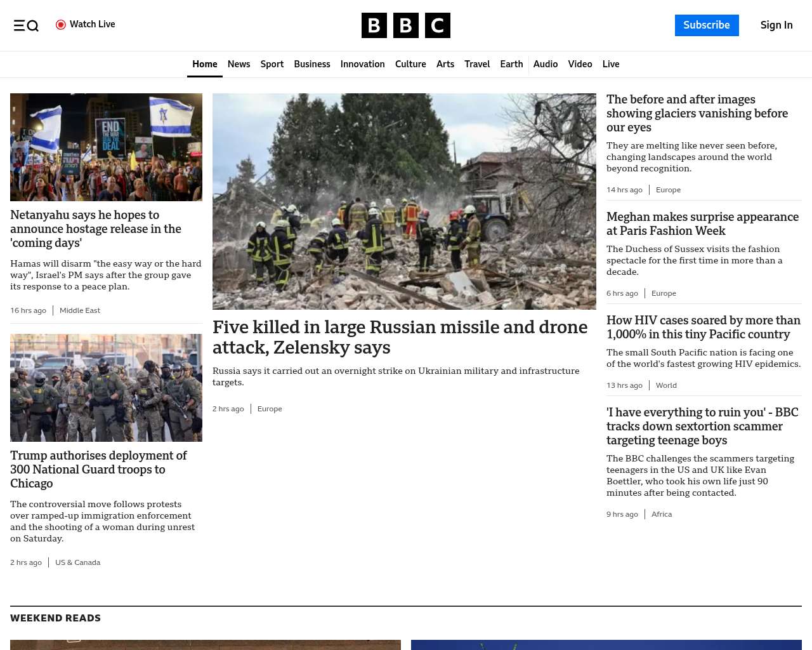Open the Innovation tab
This screenshot has width=812, height=650.
click(x=362, y=64)
